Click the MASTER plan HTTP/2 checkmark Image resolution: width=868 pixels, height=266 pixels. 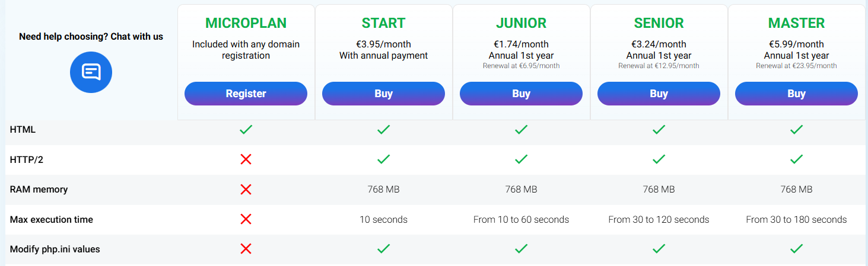click(x=796, y=159)
